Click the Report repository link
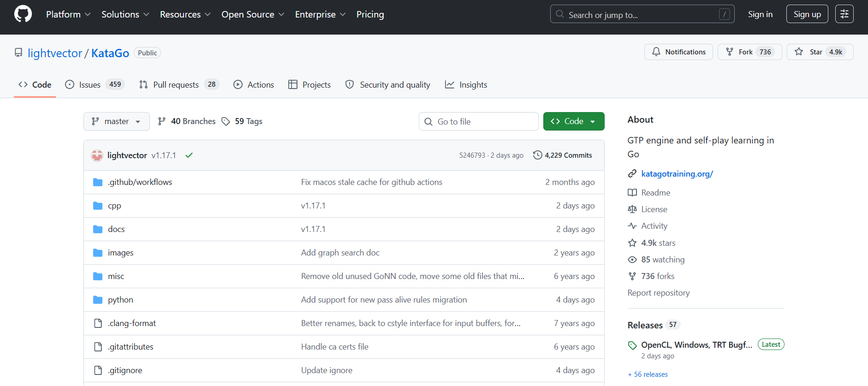The width and height of the screenshot is (868, 386). click(659, 293)
